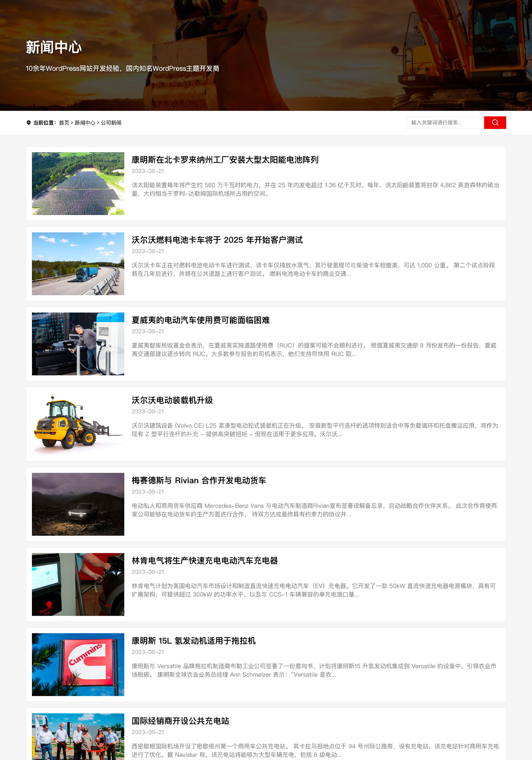Image resolution: width=532 pixels, height=760 pixels.
Task: Click the Cummins sign thumbnail
Action: click(x=78, y=665)
